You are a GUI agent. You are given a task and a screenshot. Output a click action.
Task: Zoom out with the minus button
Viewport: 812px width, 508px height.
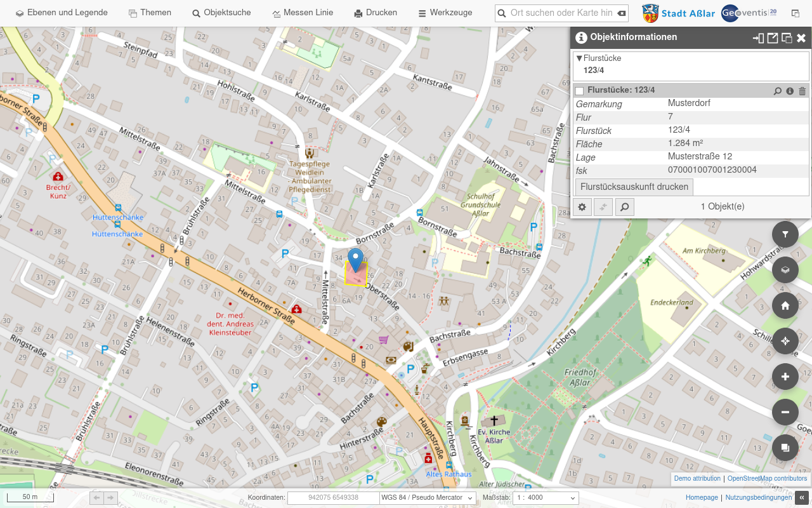click(x=785, y=412)
